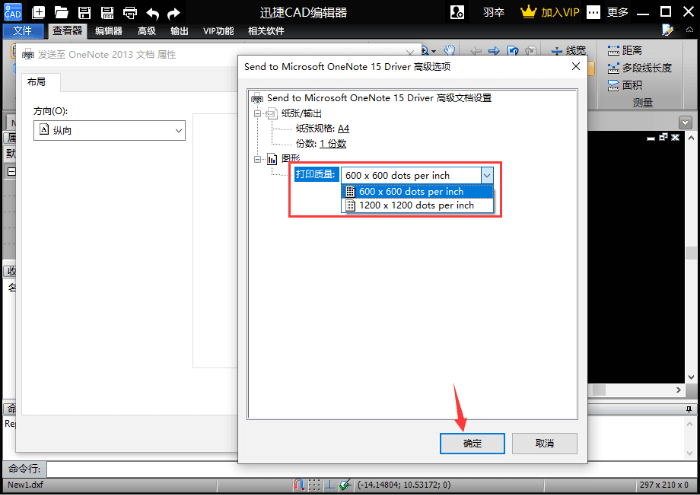Click the 1 份数 copies value
Image resolution: width=700 pixels, height=495 pixels.
pos(333,144)
